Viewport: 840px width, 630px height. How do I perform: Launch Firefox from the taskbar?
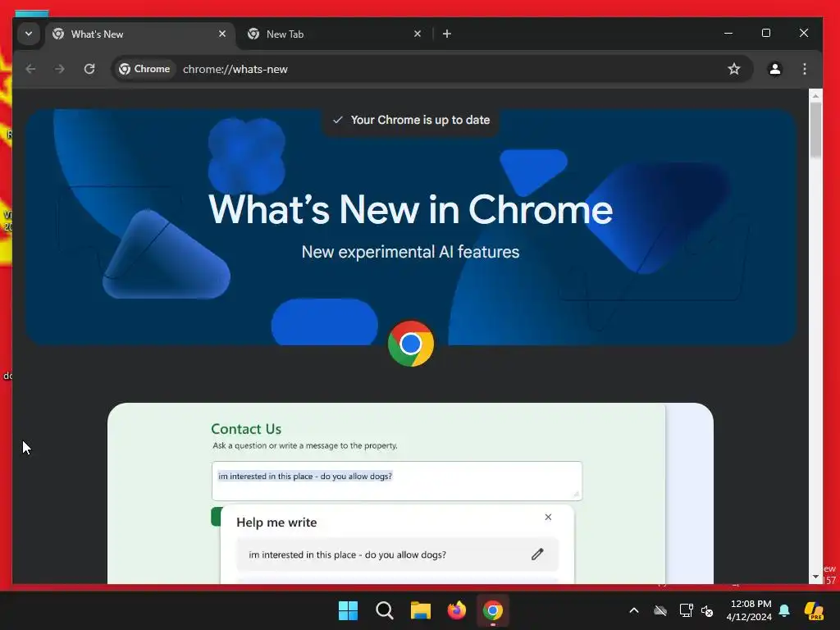[456, 610]
